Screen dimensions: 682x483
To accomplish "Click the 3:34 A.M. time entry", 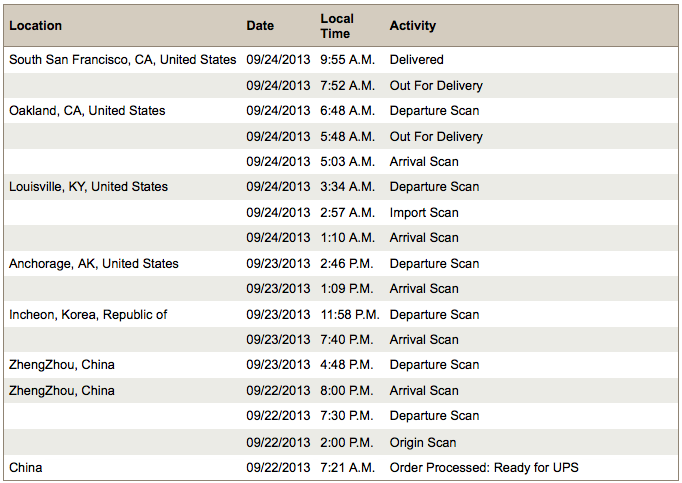I will (348, 187).
